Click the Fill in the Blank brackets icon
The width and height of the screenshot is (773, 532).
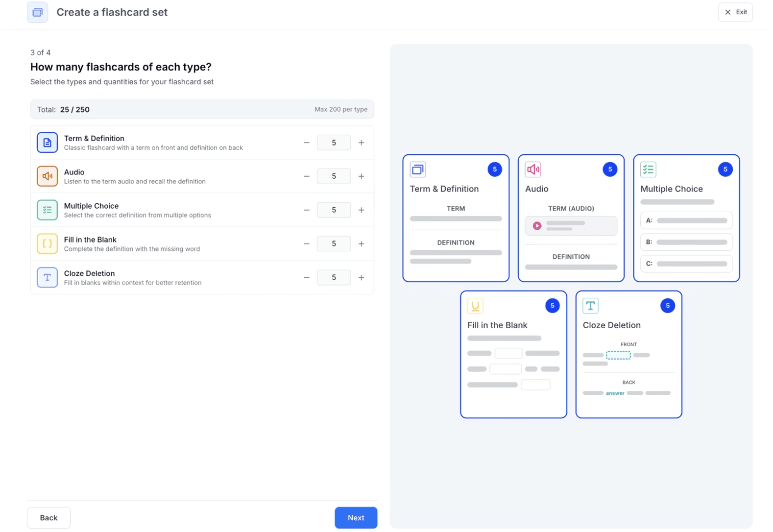click(47, 243)
